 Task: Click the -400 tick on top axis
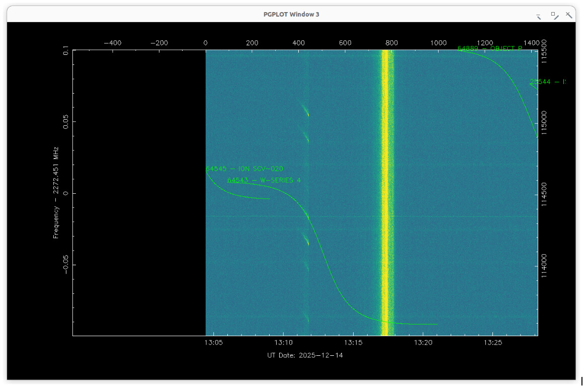click(x=112, y=43)
